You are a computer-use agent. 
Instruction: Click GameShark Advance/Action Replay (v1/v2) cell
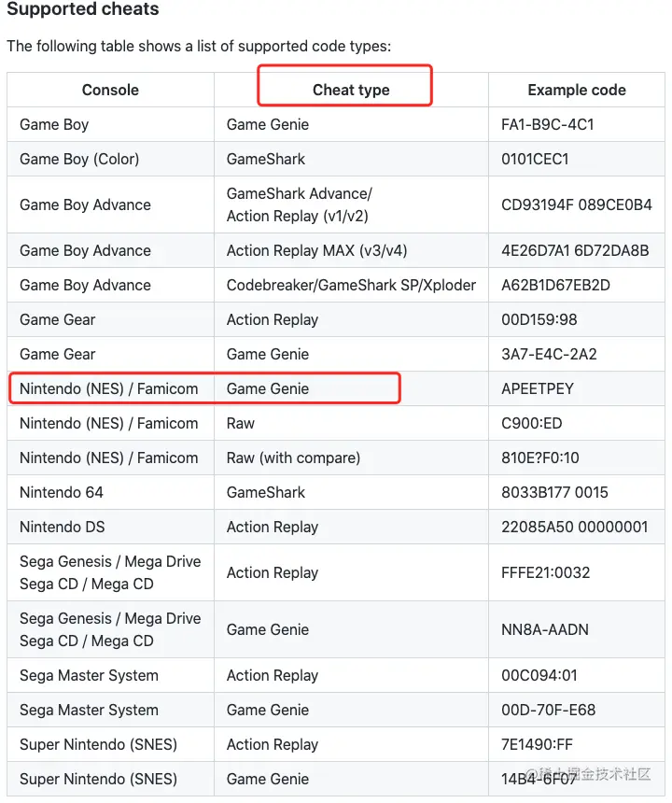(x=300, y=204)
